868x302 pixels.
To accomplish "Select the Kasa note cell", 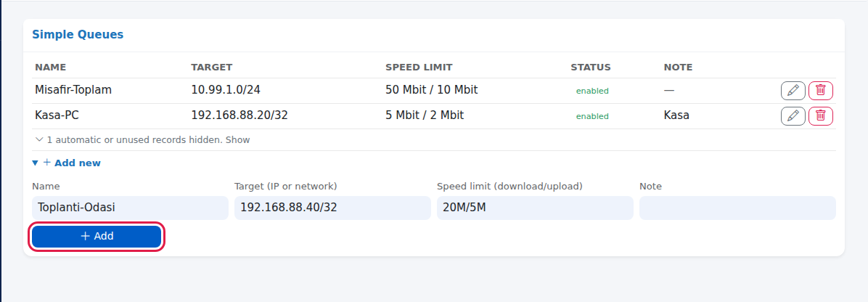I will [x=676, y=115].
